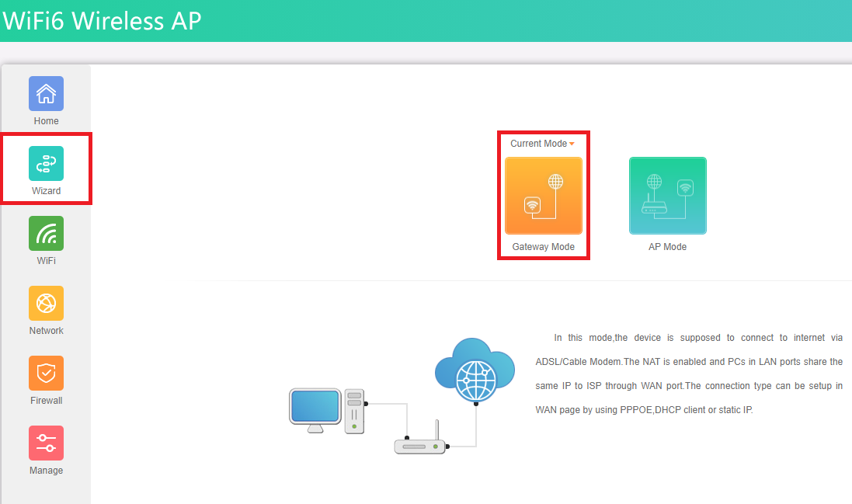Click the Network text label

46,331
